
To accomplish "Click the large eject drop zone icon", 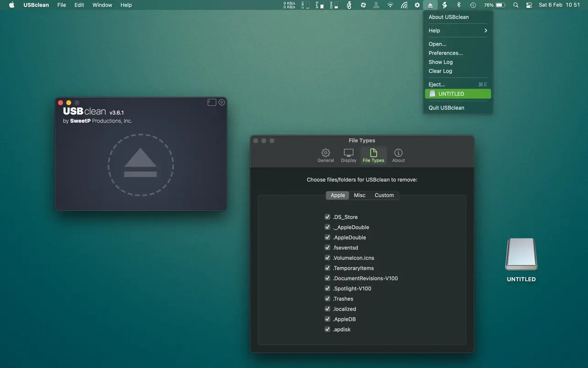I will [141, 165].
